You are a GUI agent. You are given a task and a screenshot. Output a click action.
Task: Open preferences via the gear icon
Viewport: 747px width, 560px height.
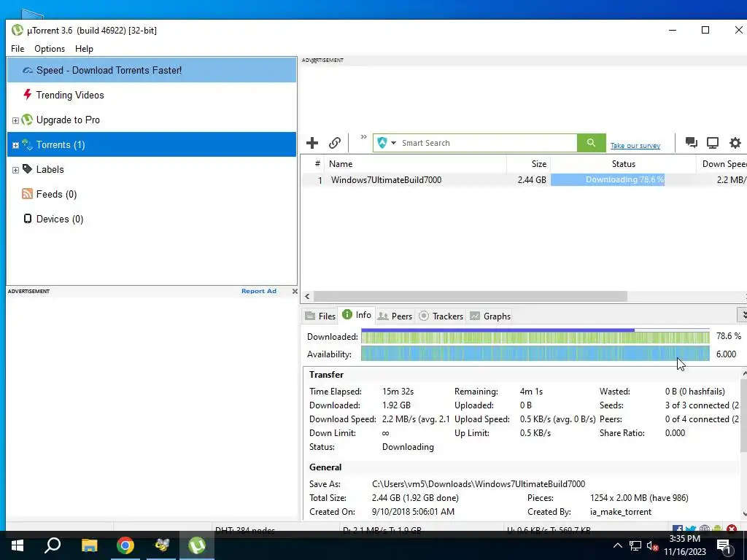point(735,142)
